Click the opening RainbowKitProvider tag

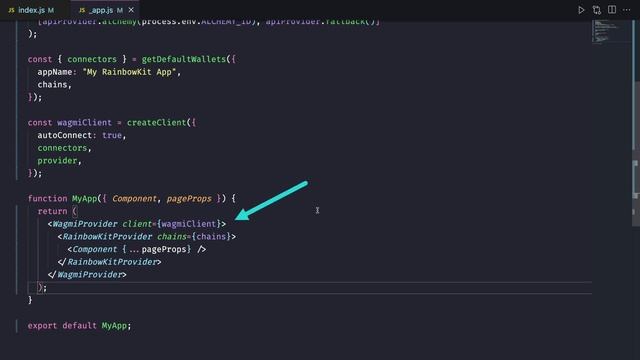147,236
